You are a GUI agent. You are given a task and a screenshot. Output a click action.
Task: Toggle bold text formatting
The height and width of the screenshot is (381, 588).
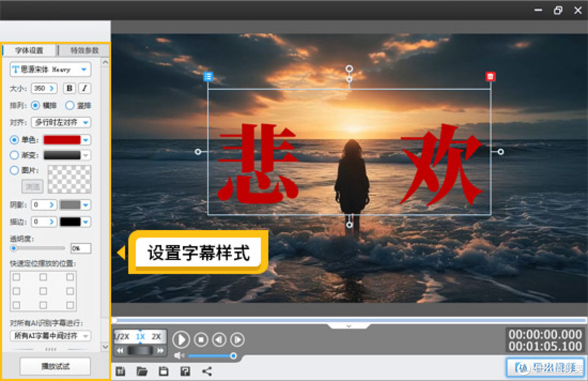(69, 88)
